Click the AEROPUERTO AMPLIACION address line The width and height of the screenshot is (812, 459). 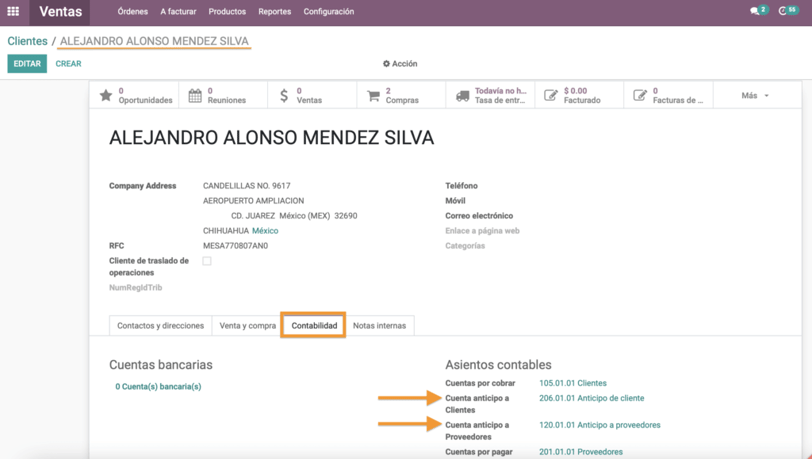coord(253,201)
